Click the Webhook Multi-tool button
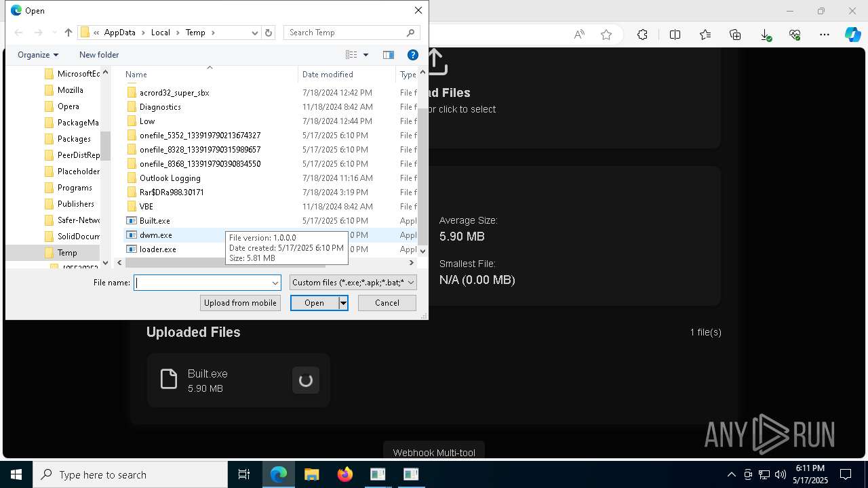This screenshot has height=488, width=868. pyautogui.click(x=434, y=452)
